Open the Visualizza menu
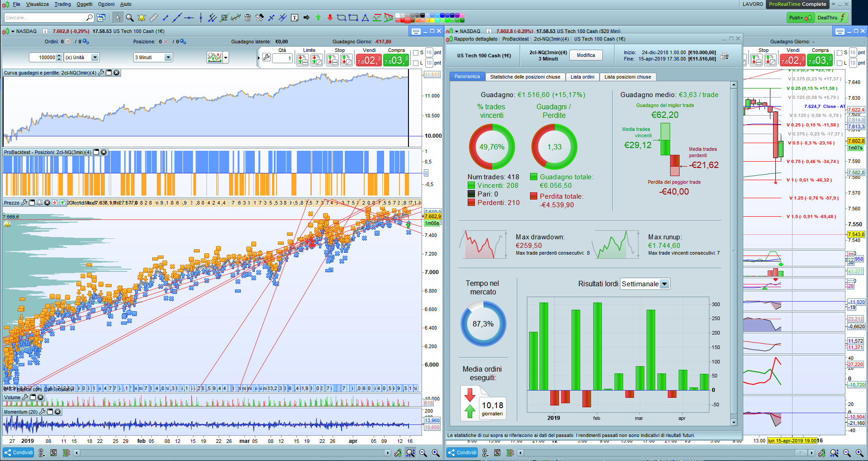 38,4
